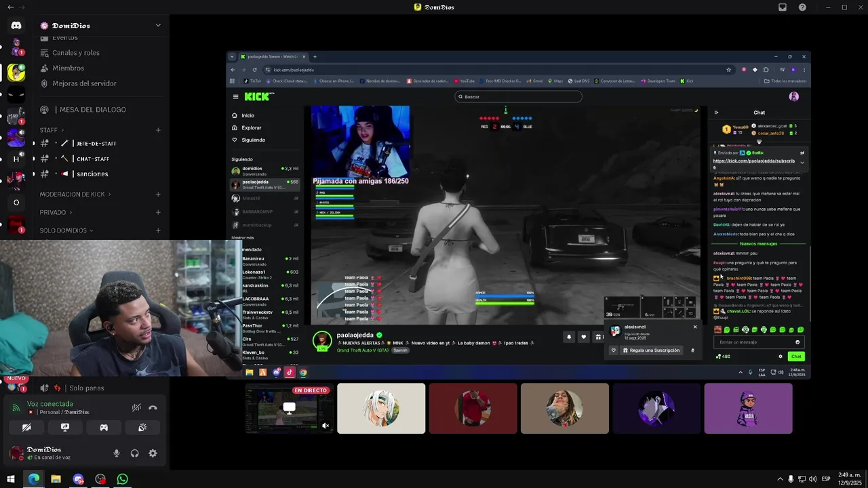The image size is (868, 488).
Task: Open Explorar in the Kick sidebar
Action: pyautogui.click(x=246, y=128)
